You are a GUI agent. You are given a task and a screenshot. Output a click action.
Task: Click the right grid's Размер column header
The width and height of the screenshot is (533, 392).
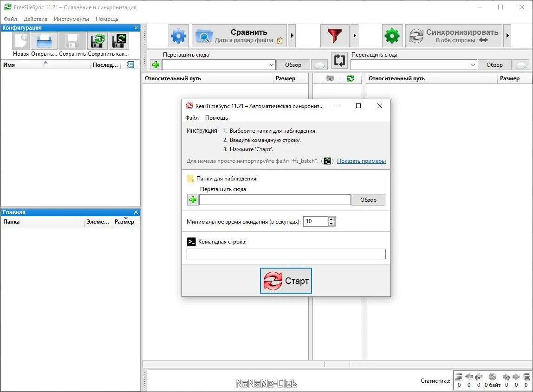[514, 78]
